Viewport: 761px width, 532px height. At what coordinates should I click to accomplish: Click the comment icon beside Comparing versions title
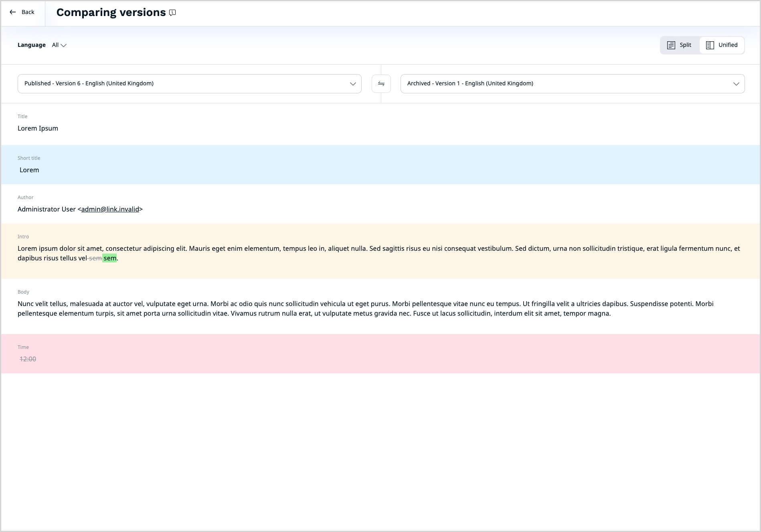[172, 13]
